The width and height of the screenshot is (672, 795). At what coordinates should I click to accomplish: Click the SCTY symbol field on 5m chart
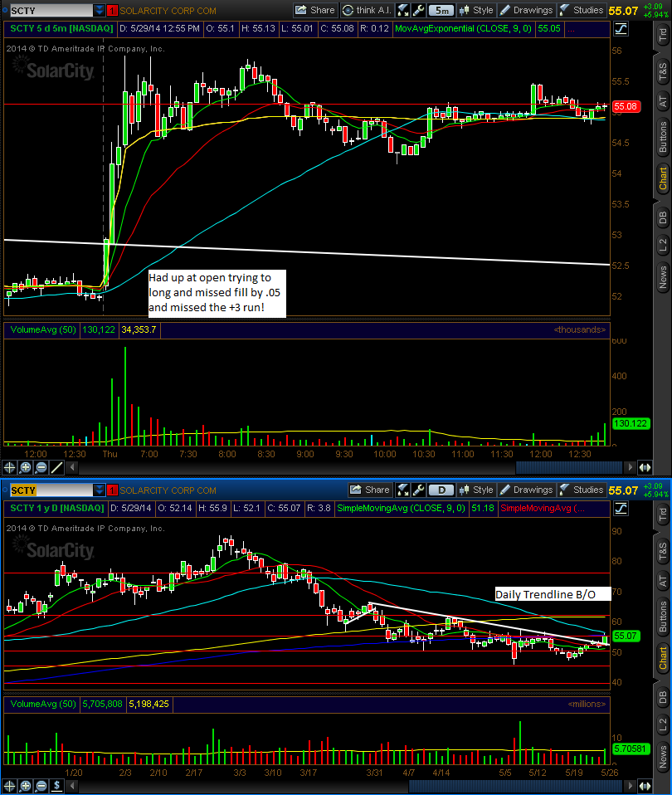pos(51,10)
